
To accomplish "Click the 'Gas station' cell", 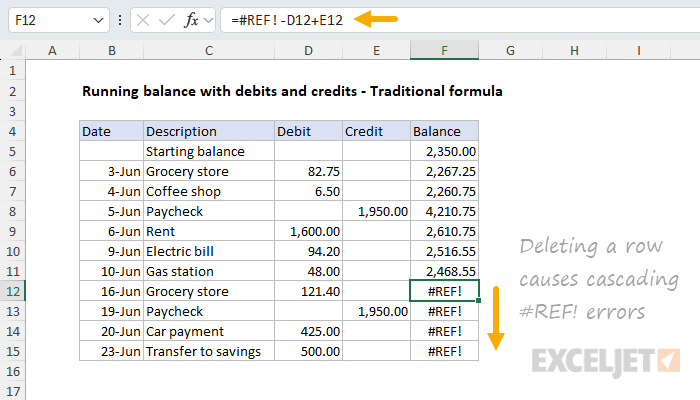I will (209, 271).
